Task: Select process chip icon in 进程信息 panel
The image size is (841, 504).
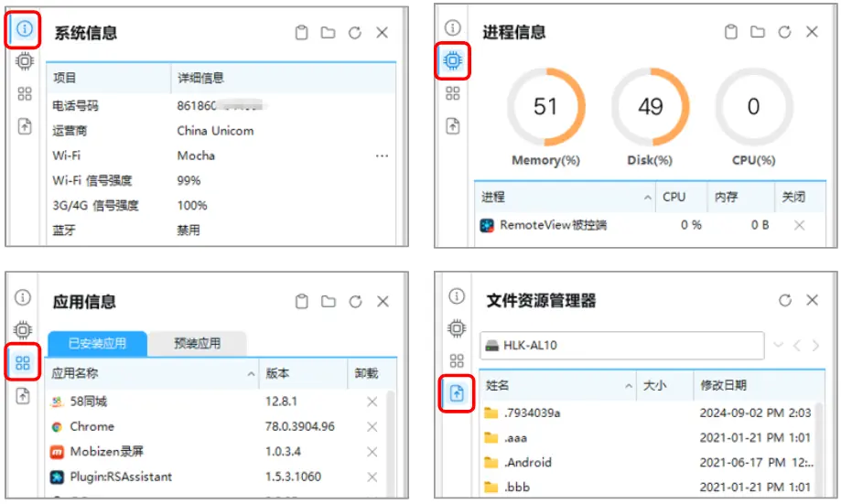Action: tap(453, 60)
